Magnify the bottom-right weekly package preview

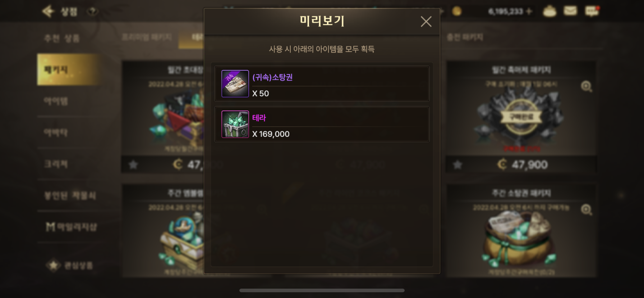tap(586, 209)
